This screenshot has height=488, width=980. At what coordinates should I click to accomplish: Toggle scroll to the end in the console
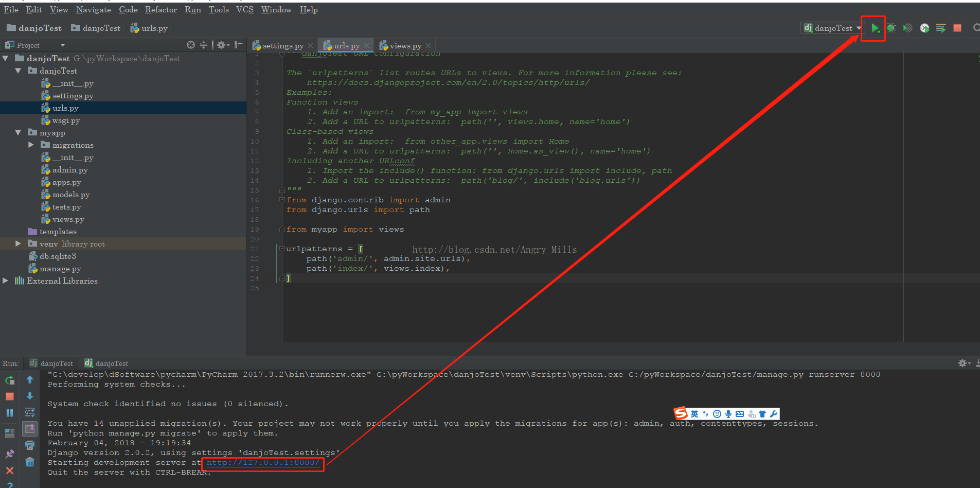[30, 429]
